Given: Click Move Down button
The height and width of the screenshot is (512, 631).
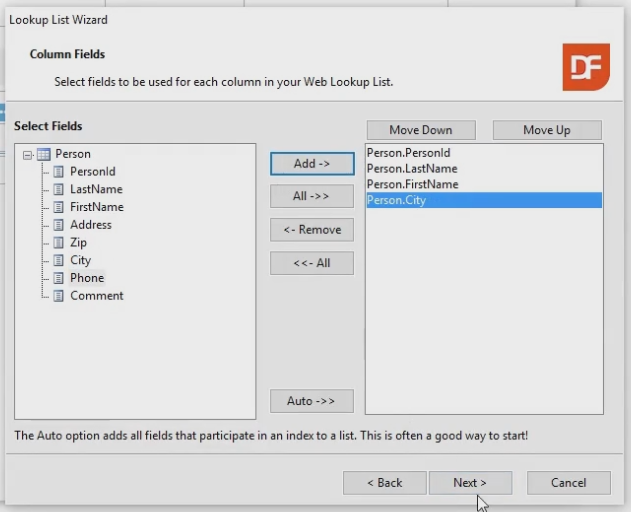Looking at the screenshot, I should (x=420, y=130).
